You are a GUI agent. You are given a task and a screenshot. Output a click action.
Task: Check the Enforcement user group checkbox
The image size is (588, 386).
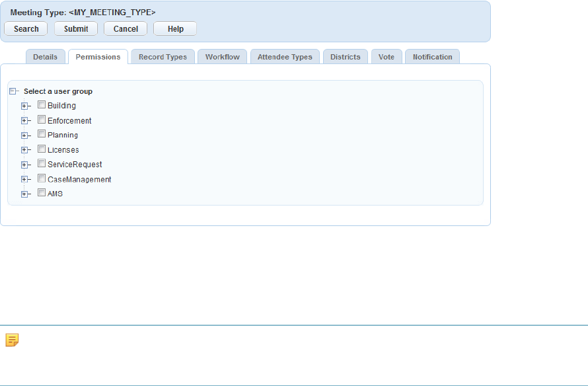click(x=42, y=120)
